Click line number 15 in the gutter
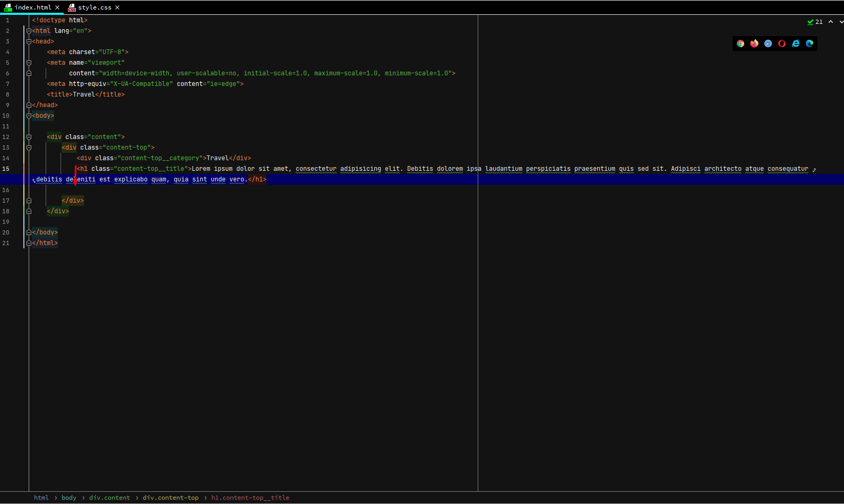844x504 pixels. [x=6, y=169]
